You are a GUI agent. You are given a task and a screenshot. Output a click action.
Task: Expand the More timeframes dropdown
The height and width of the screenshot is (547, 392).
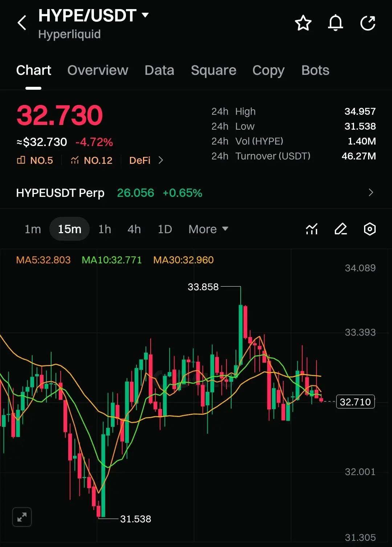point(208,229)
